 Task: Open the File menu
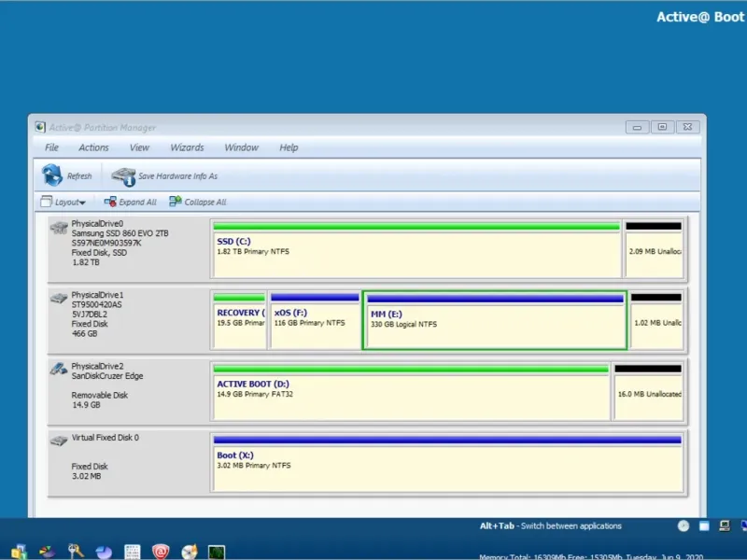51,147
